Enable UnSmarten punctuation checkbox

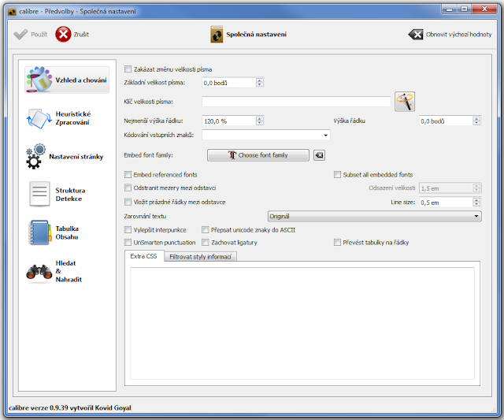(x=128, y=243)
